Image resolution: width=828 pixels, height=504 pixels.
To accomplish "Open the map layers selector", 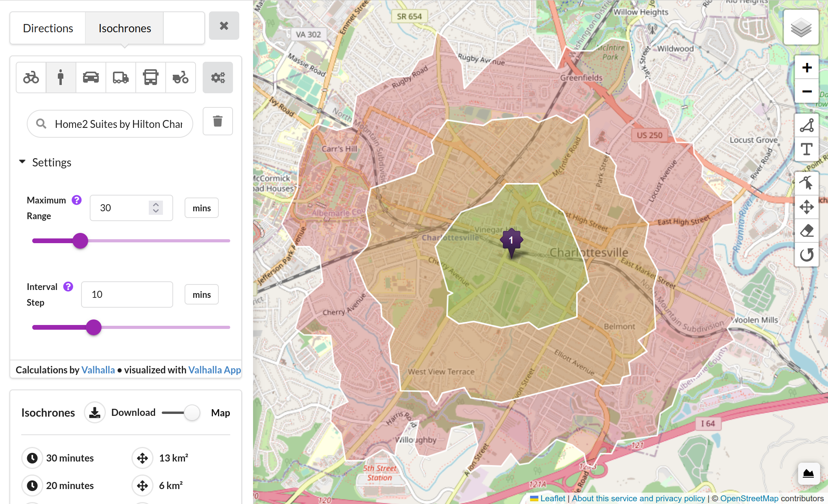I will click(x=801, y=27).
